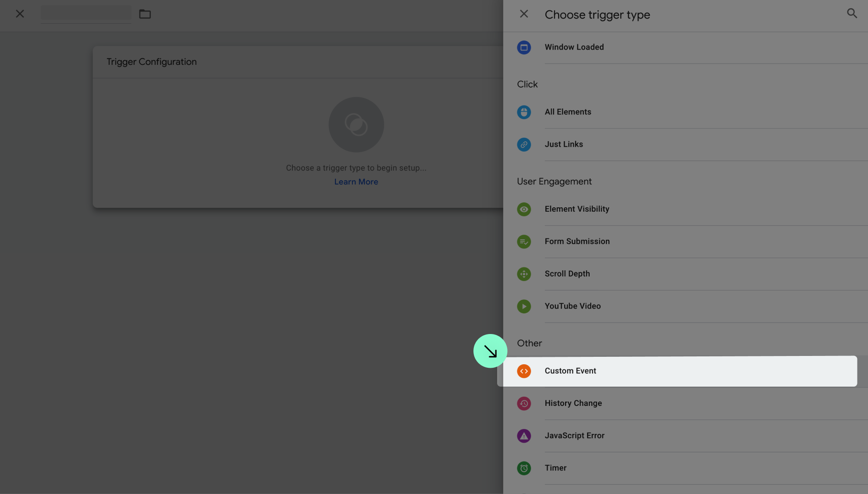Click the Trigger Configuration heading
This screenshot has height=494, width=868.
(x=152, y=62)
